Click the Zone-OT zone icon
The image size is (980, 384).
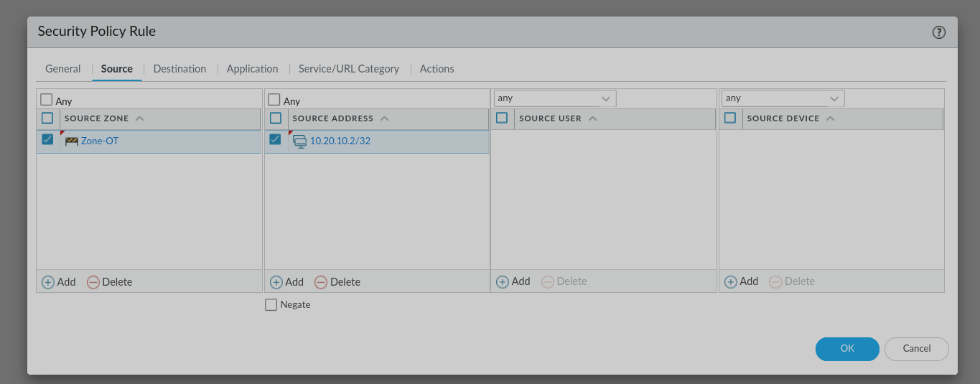coord(72,141)
